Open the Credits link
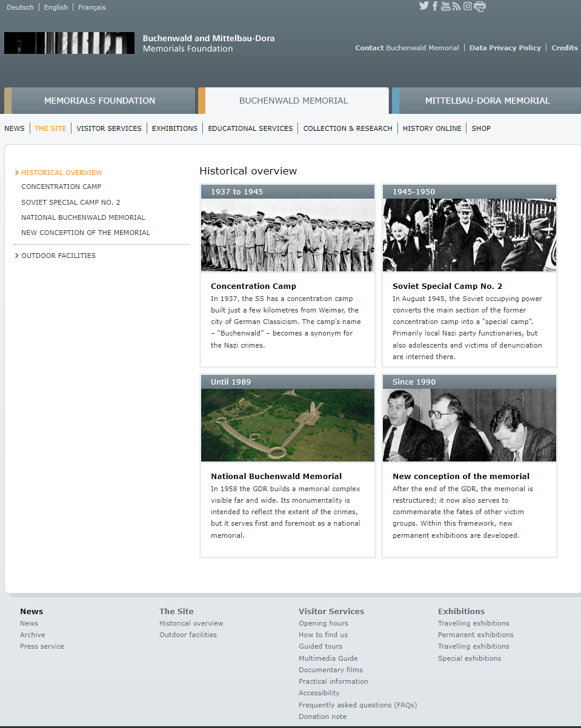Screen dimensions: 581x728 point(565,48)
